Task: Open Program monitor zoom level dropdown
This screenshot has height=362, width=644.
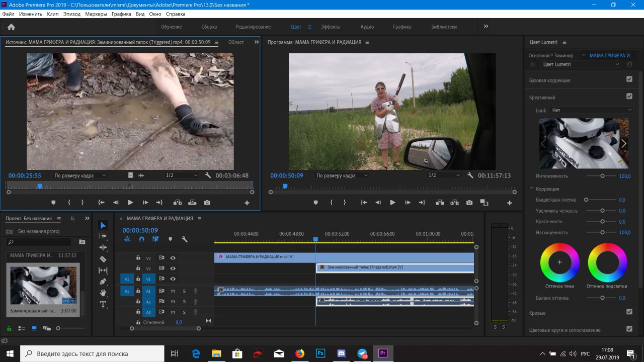Action: 342,175
